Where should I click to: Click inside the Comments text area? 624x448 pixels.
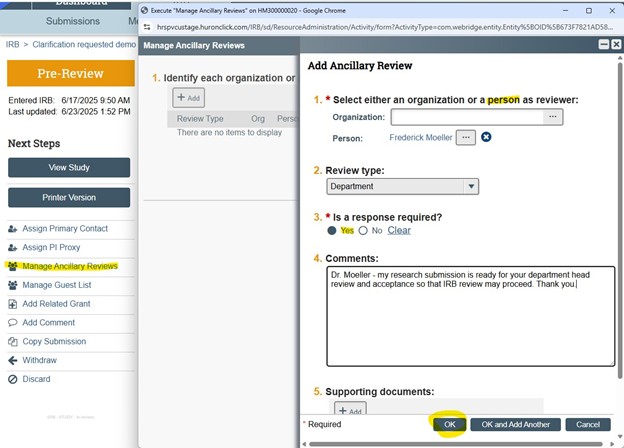(471, 316)
